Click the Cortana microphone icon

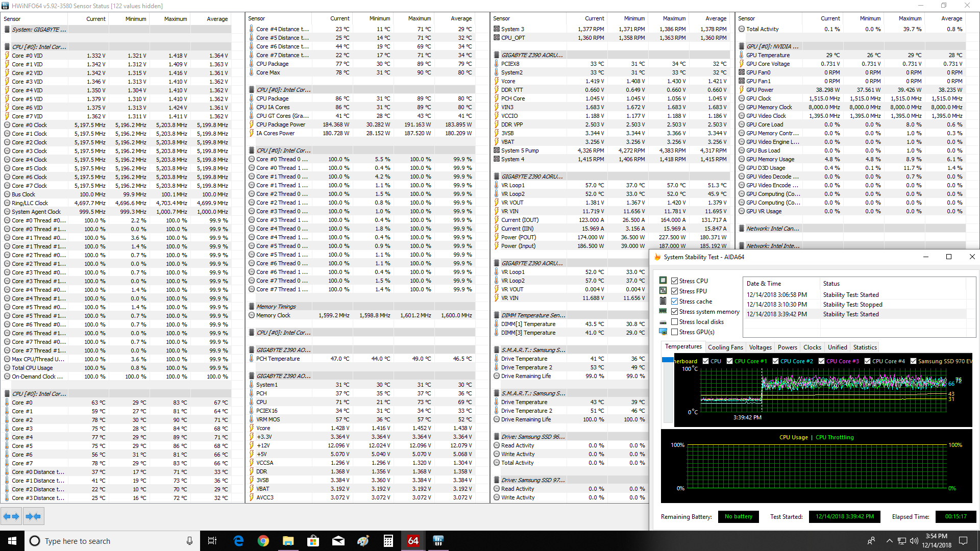[189, 541]
